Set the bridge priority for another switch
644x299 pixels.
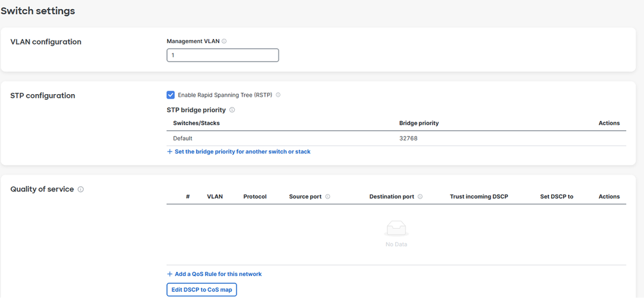coord(239,152)
